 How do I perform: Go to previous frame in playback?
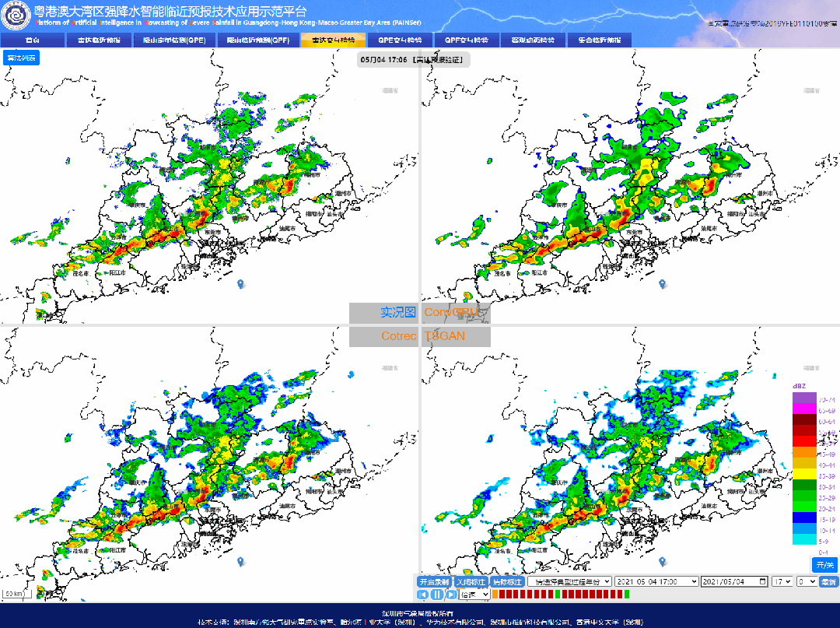(x=422, y=595)
